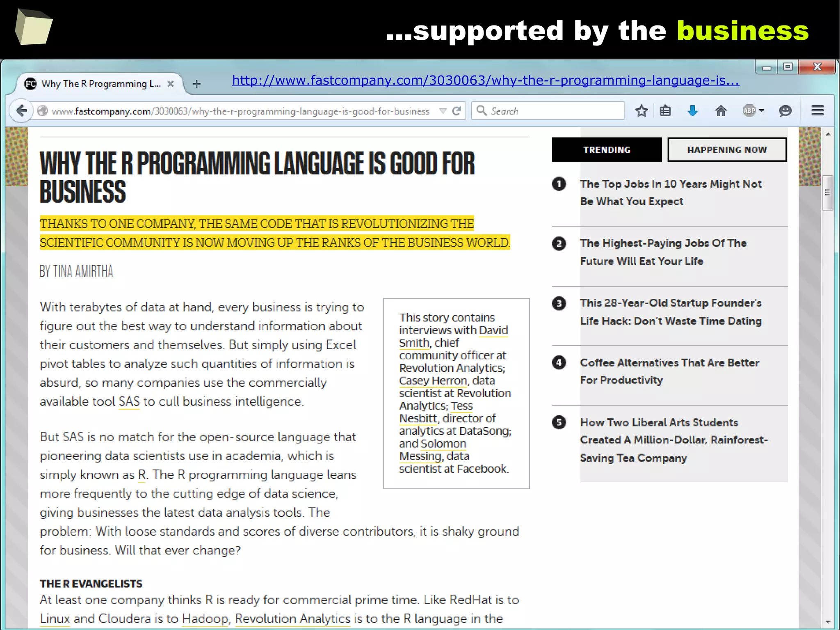The height and width of the screenshot is (630, 840).
Task: Open a new tab with plus button
Action: point(196,84)
